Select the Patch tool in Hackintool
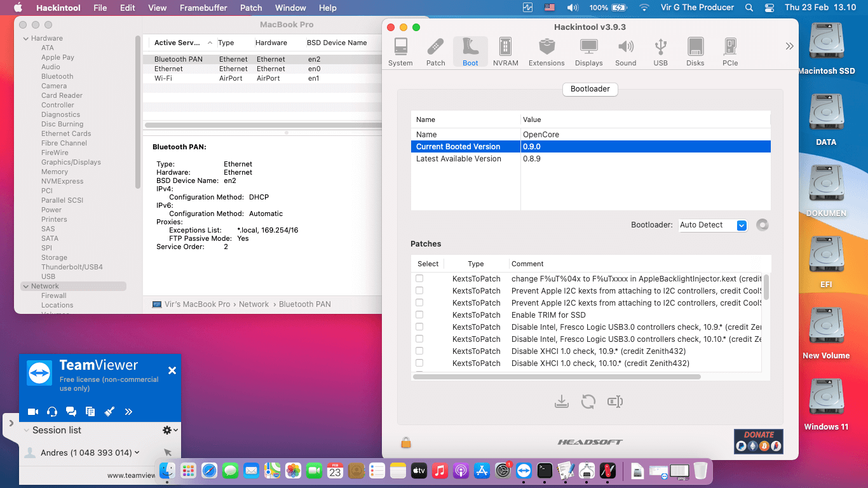The width and height of the screenshot is (868, 488). (x=435, y=51)
